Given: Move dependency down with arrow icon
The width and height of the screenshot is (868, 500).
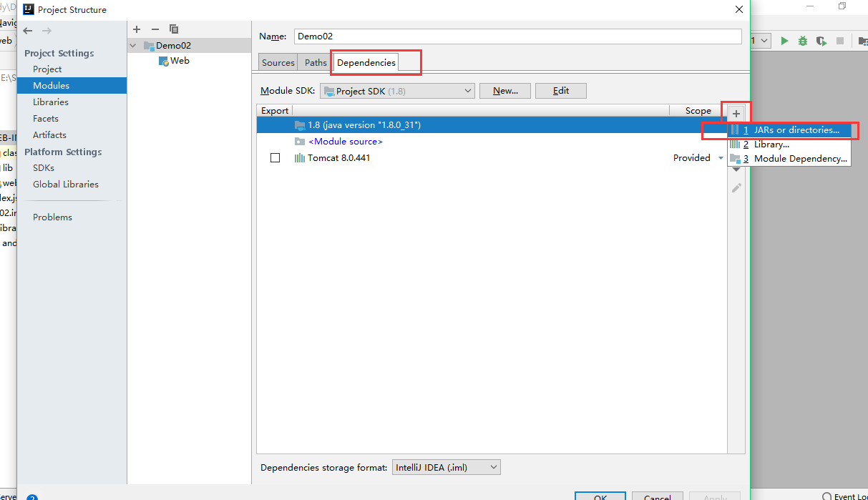Looking at the screenshot, I should tap(736, 170).
